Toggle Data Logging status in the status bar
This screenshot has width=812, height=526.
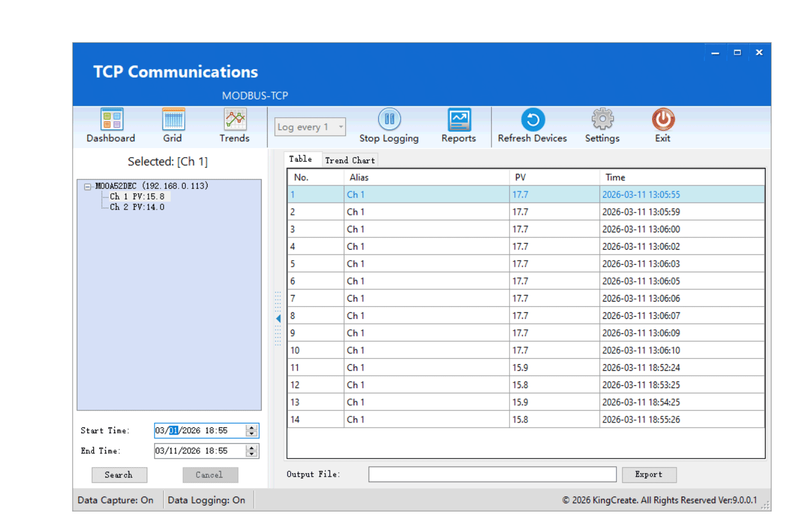click(207, 500)
